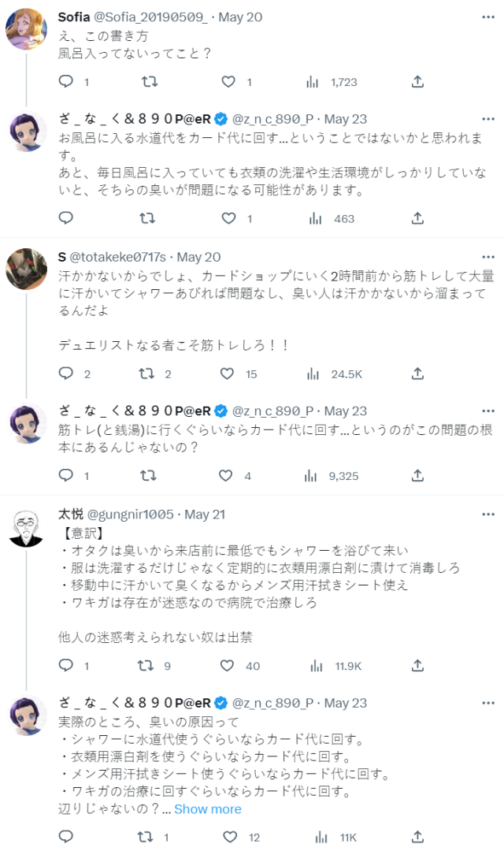Open May 21 timestamp on 太悦's tweet
Image resolution: width=504 pixels, height=851 pixels.
[206, 515]
